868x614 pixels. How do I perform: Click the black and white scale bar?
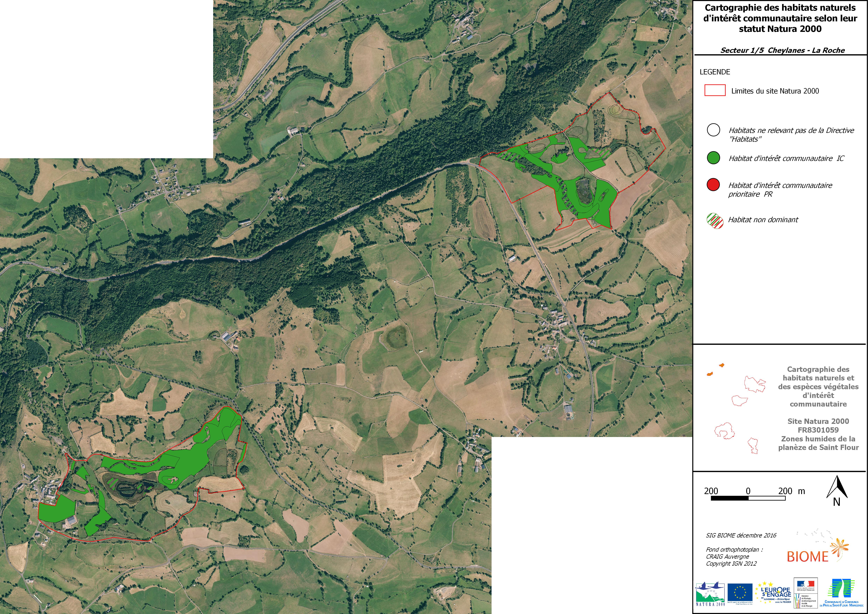(748, 498)
